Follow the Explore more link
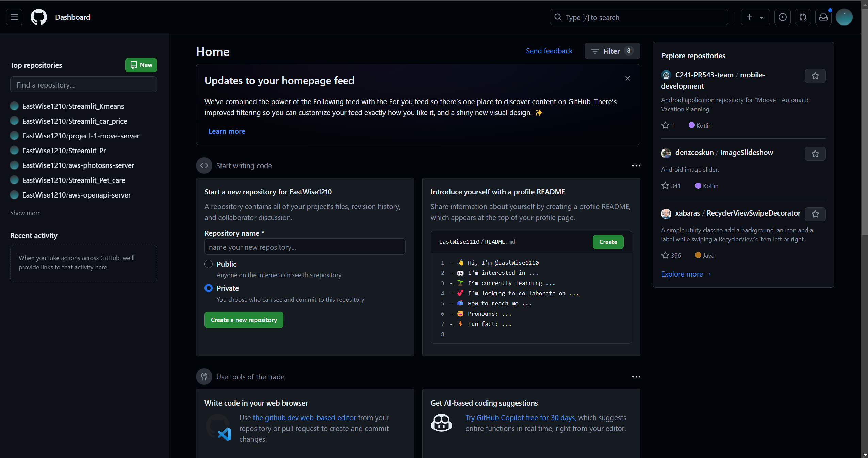The image size is (868, 458). tap(686, 274)
